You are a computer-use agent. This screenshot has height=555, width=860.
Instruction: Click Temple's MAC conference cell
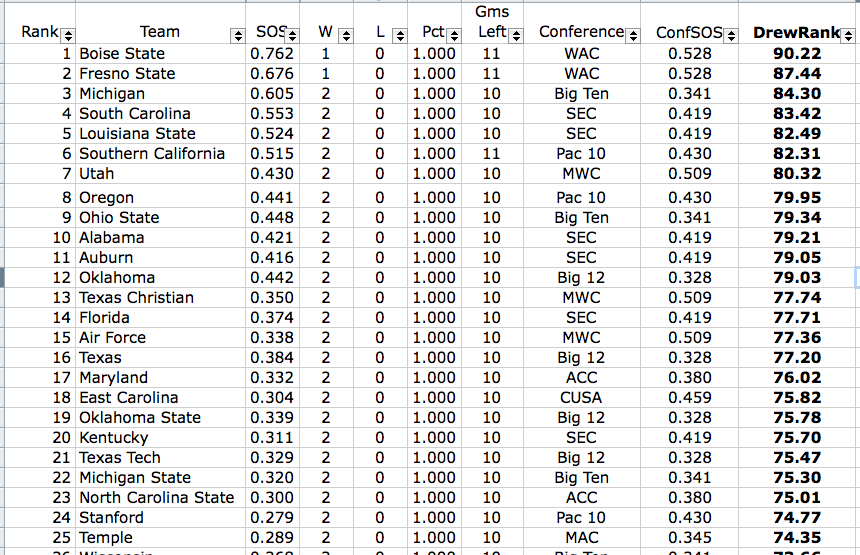pos(581,537)
